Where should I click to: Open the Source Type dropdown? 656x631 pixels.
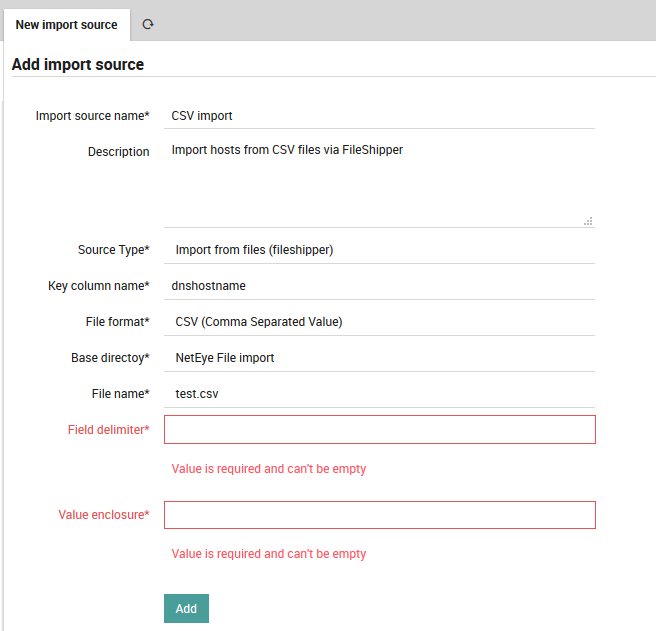380,250
